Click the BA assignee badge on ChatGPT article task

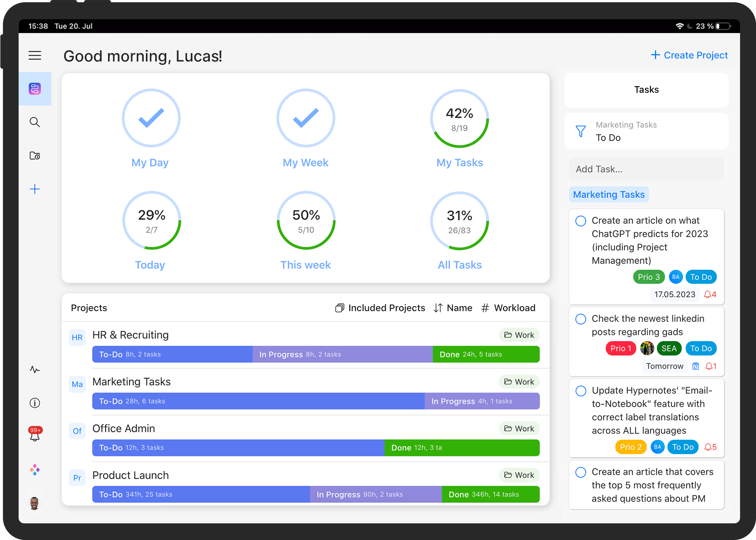pos(676,277)
